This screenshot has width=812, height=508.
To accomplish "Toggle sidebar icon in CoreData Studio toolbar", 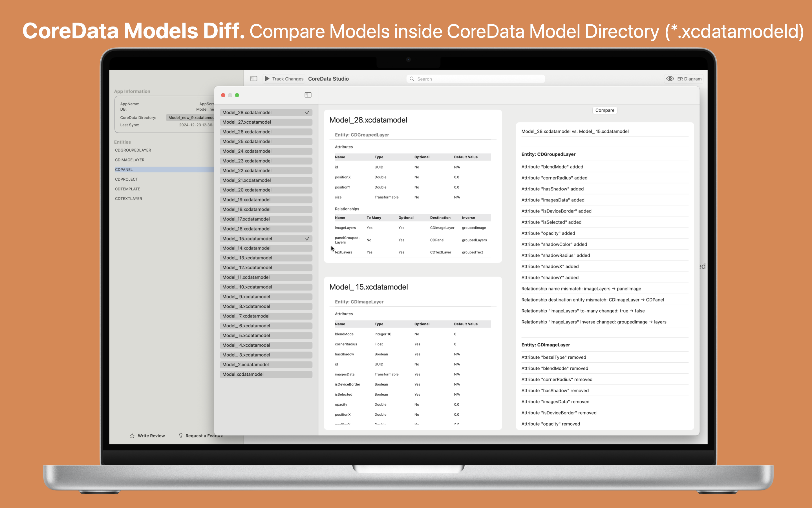I will tap(254, 79).
